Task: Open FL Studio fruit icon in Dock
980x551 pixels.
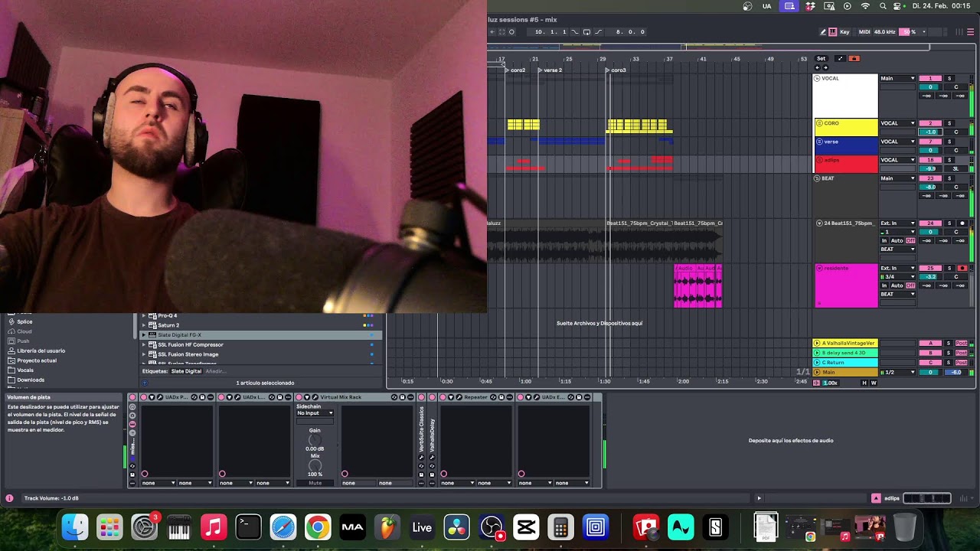Action: [x=387, y=527]
